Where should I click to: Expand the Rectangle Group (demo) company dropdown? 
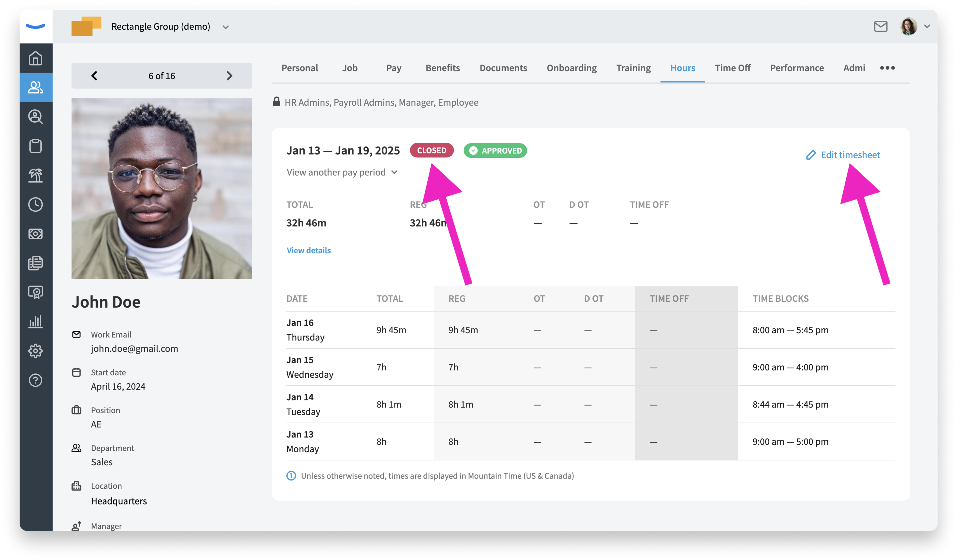click(x=226, y=27)
